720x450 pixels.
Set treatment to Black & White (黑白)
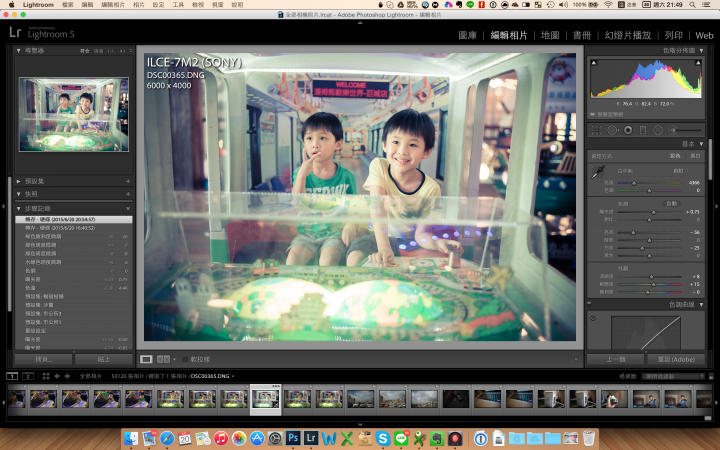tap(695, 156)
